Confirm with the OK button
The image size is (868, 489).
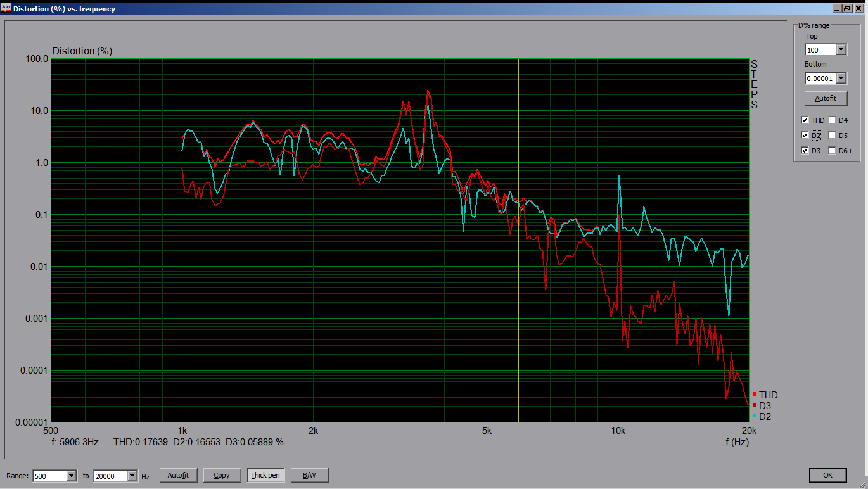pos(828,475)
